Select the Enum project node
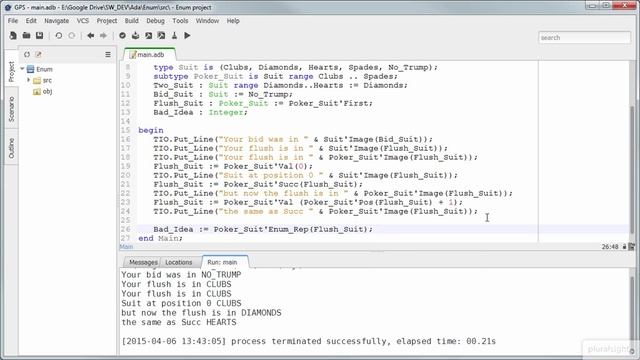The height and width of the screenshot is (360, 640). point(40,69)
